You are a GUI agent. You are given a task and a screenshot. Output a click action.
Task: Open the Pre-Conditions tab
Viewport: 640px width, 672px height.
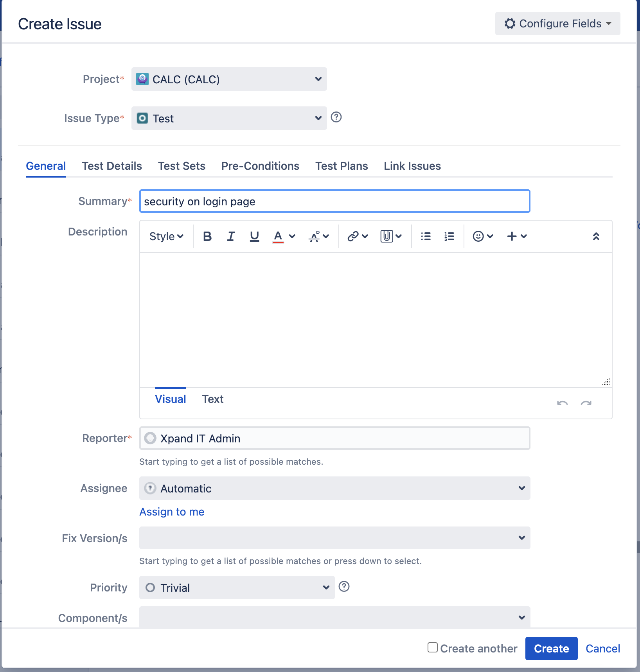[x=260, y=166]
